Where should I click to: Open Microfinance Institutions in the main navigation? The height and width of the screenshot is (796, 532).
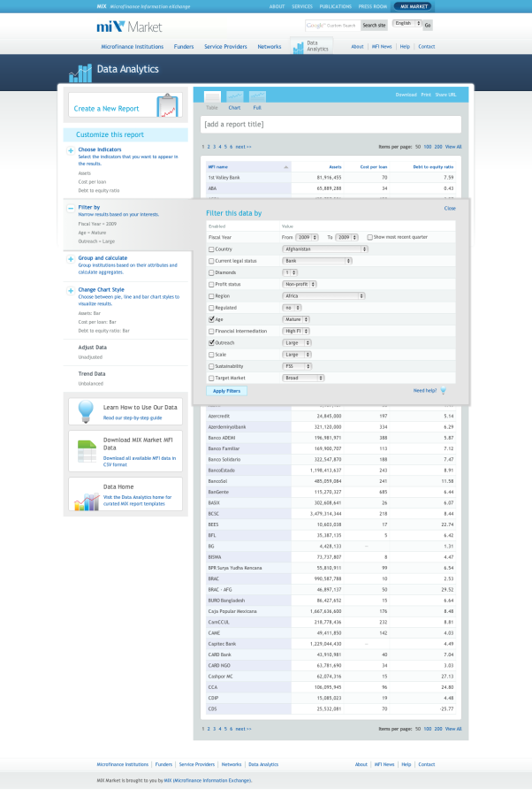132,47
